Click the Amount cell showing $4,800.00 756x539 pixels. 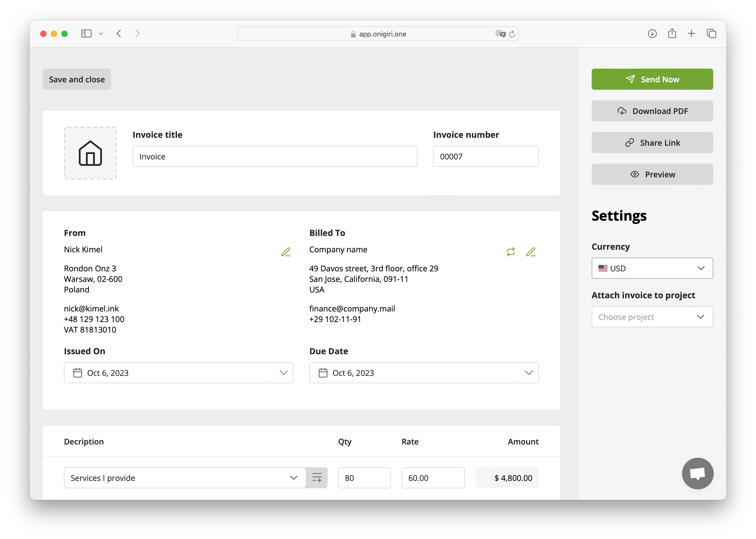pyautogui.click(x=507, y=478)
